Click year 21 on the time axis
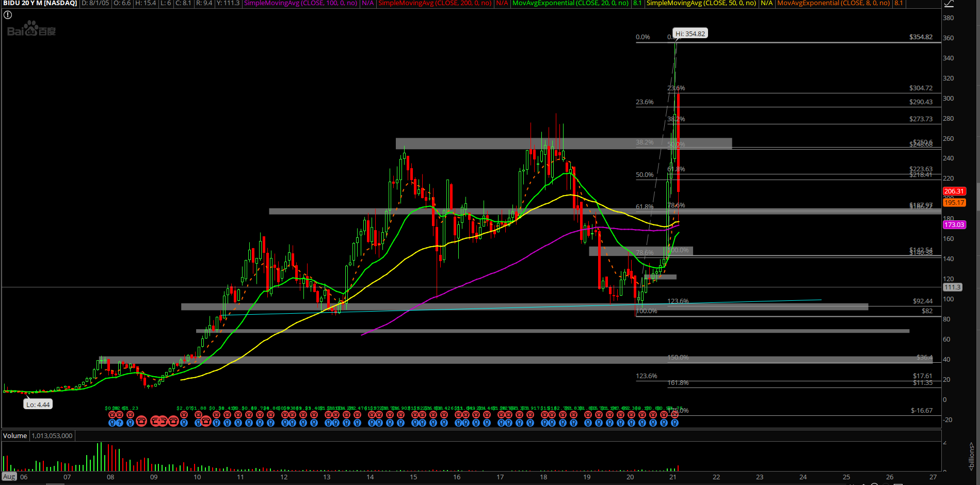 coord(673,477)
